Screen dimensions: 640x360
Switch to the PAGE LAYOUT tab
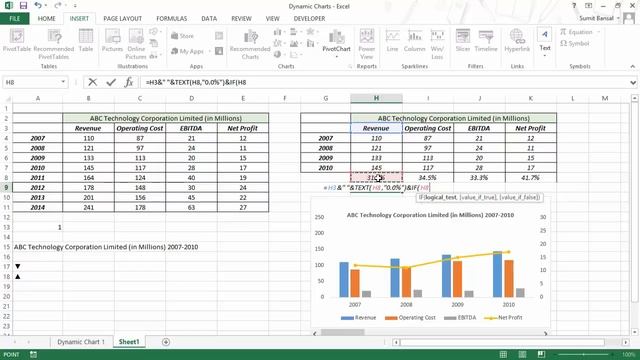122,19
